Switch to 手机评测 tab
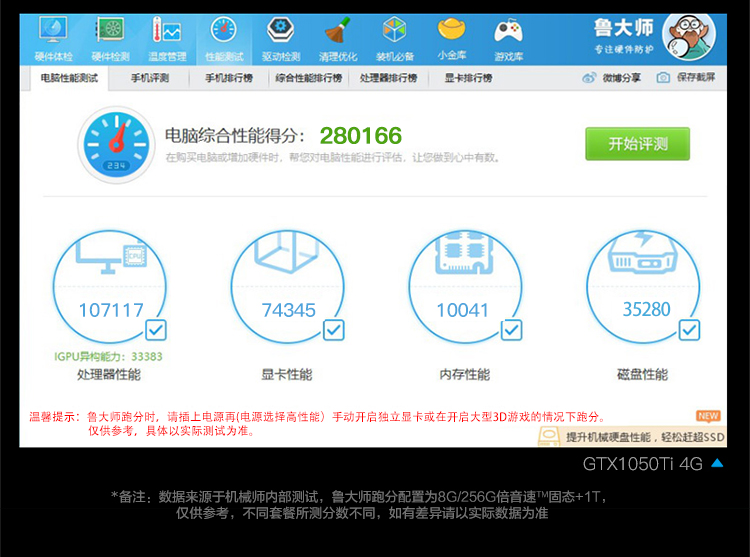Screen dimensions: 750x557 coord(150,78)
